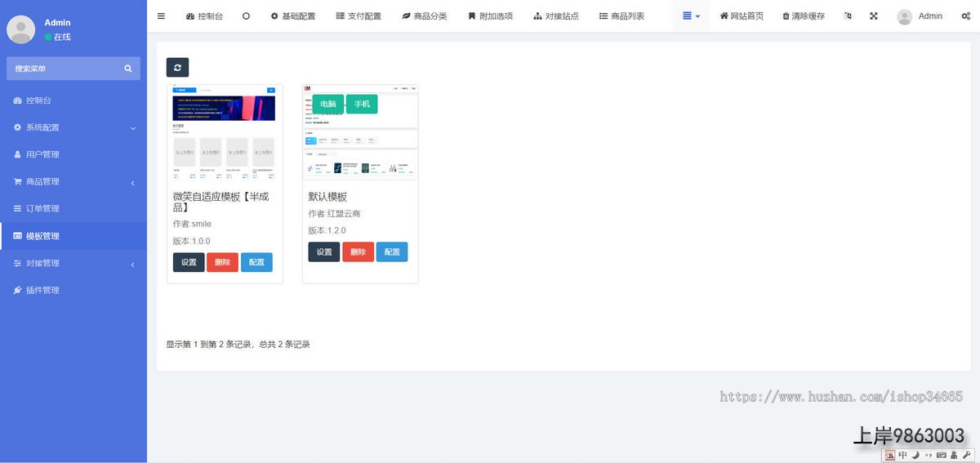This screenshot has height=463, width=980.
Task: Click 设置 for the 默认模板 template
Action: click(323, 252)
